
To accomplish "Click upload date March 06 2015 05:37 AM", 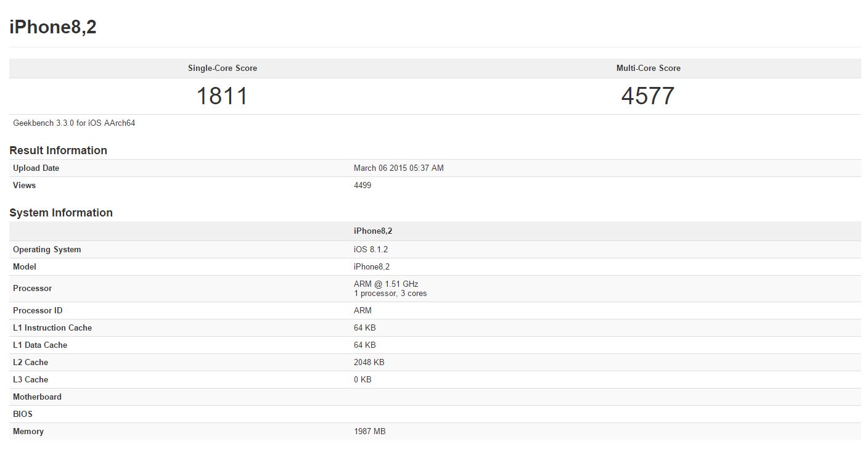I will [398, 168].
